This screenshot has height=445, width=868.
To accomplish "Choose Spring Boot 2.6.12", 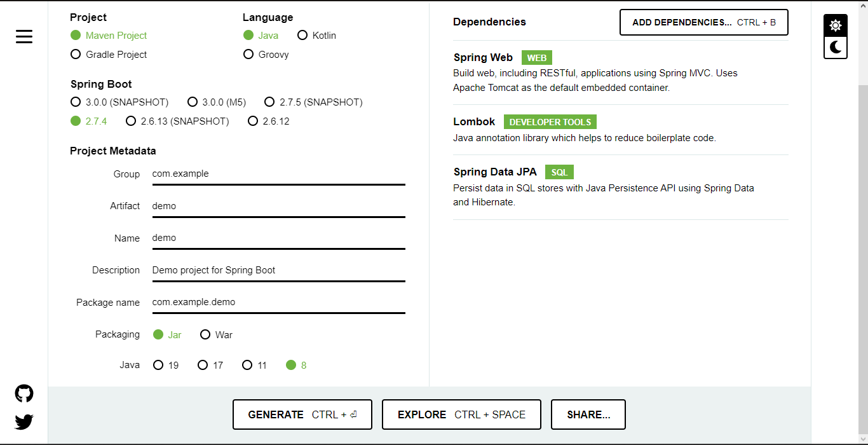I will click(269, 121).
